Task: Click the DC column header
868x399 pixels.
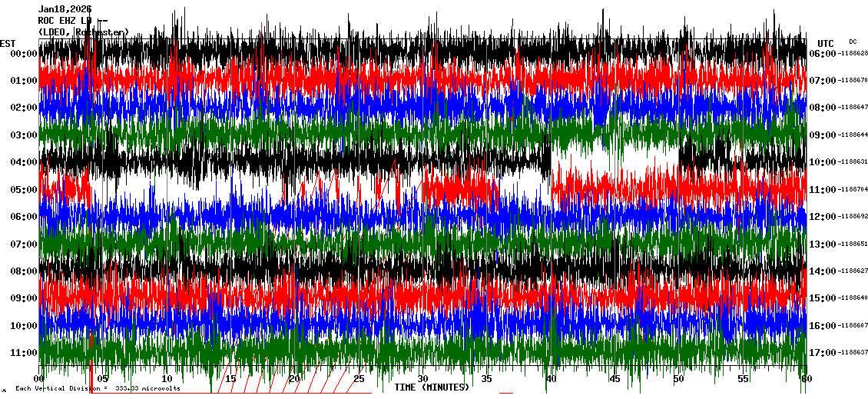Action: coord(853,42)
